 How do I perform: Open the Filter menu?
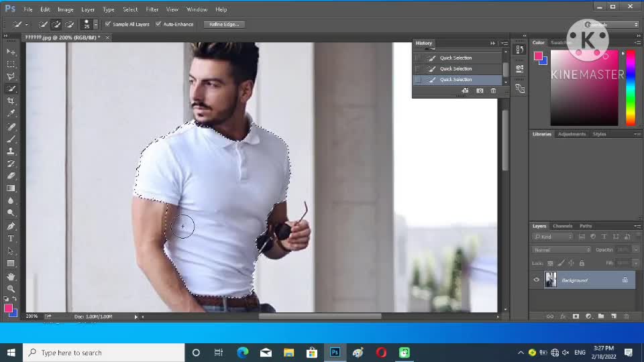click(152, 9)
